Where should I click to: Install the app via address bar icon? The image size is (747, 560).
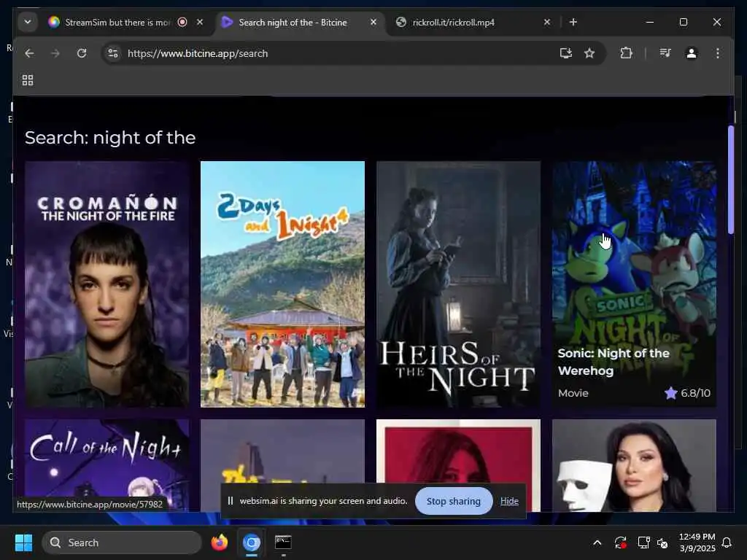point(566,53)
